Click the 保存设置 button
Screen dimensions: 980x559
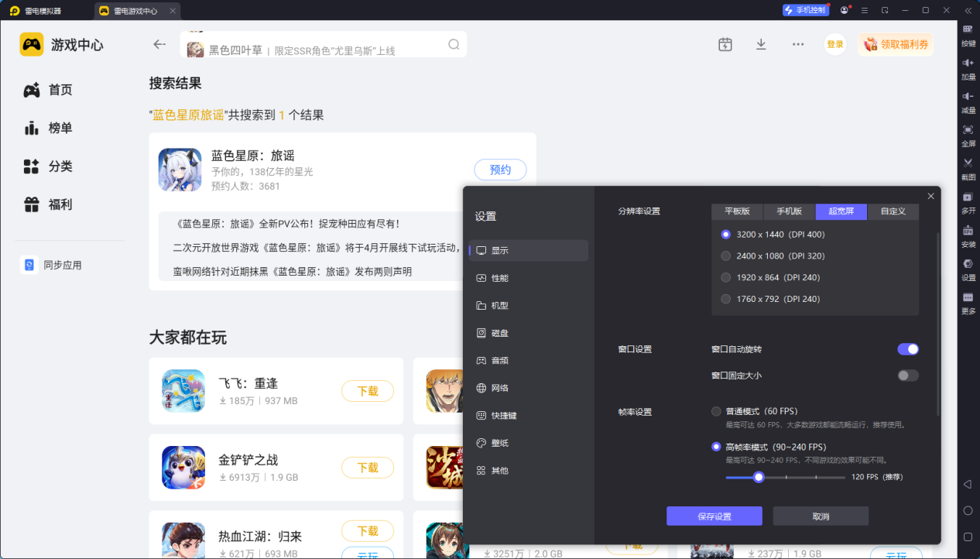[x=713, y=516]
